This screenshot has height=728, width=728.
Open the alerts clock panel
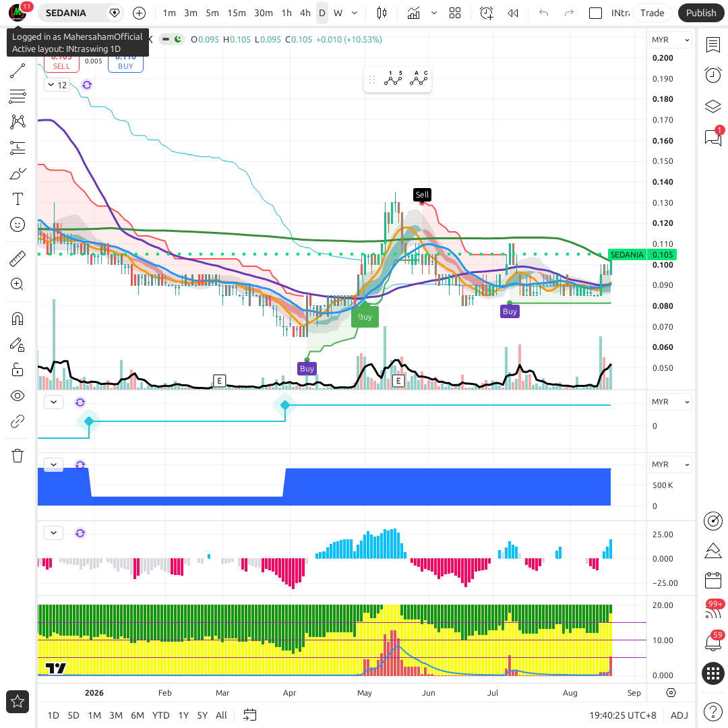712,75
